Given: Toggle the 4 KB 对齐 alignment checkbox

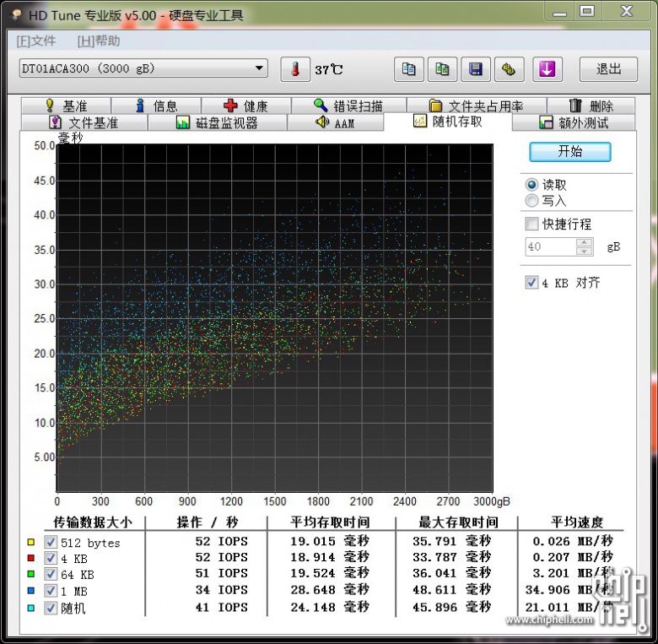Looking at the screenshot, I should point(531,282).
